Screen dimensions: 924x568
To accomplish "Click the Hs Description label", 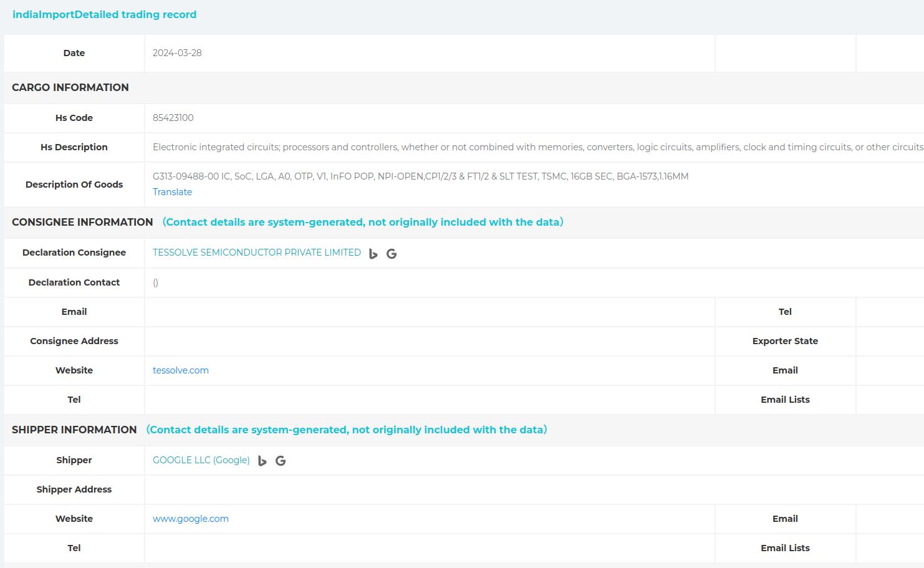I will (x=74, y=147).
